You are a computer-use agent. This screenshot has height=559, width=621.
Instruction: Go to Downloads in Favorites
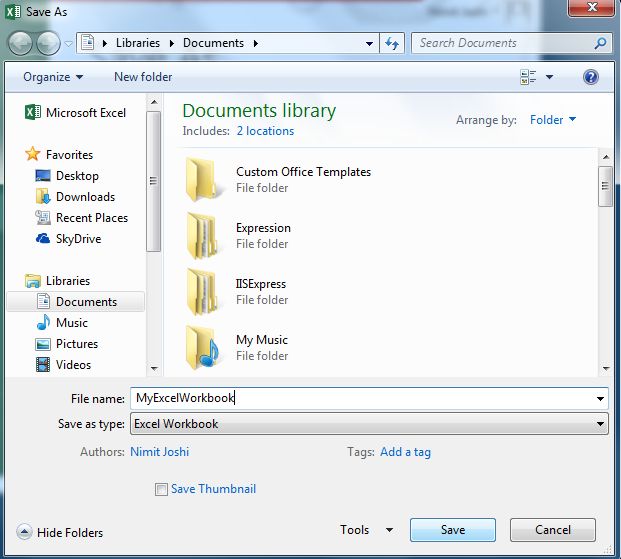[85, 197]
